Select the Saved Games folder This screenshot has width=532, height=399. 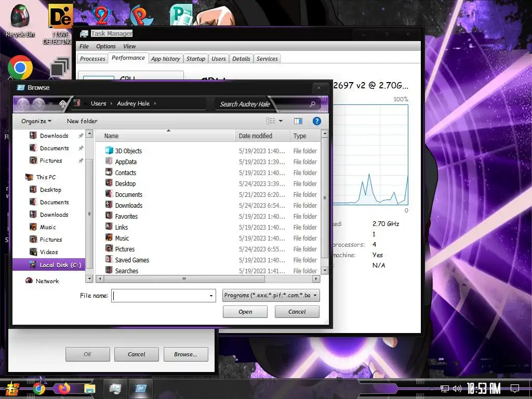[x=131, y=260]
